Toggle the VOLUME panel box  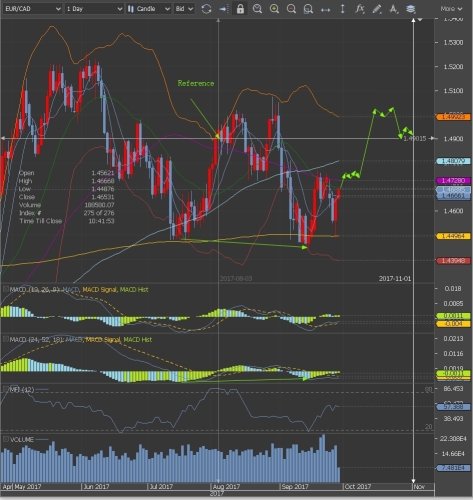tap(6, 439)
